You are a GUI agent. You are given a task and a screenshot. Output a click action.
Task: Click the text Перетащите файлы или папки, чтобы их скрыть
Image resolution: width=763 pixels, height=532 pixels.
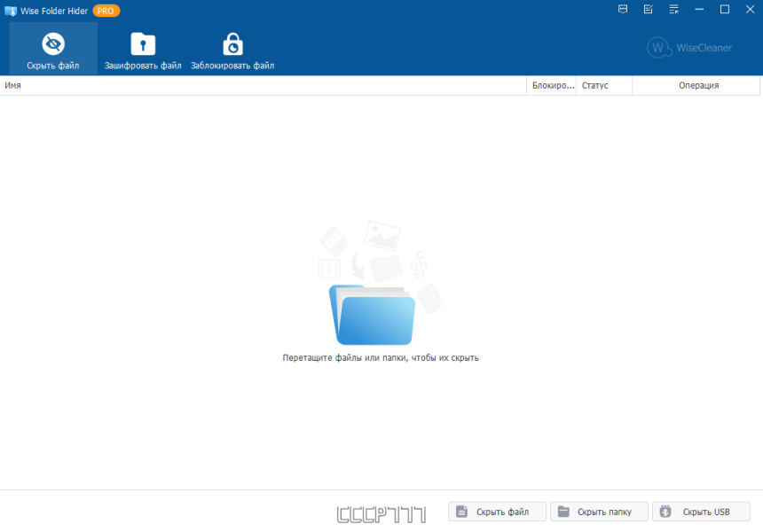tap(381, 358)
